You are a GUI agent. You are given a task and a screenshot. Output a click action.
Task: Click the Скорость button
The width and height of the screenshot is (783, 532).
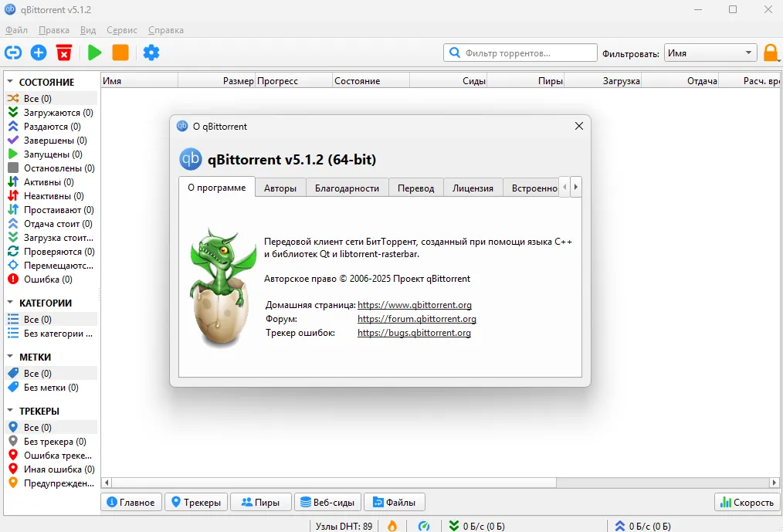[746, 502]
